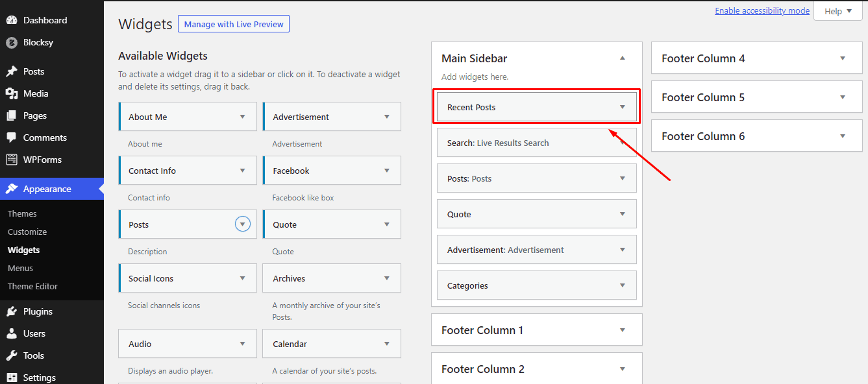
Task: Expand the Categories widget in sidebar
Action: [622, 285]
